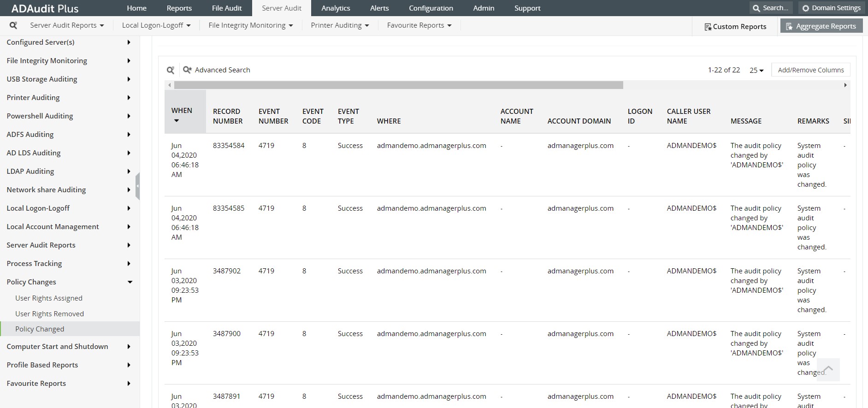The width and height of the screenshot is (868, 408).
Task: Open the Configuration tab
Action: pos(431,8)
